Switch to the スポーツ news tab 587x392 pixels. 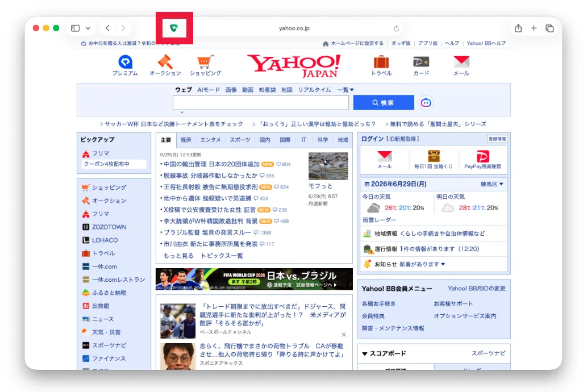point(240,140)
